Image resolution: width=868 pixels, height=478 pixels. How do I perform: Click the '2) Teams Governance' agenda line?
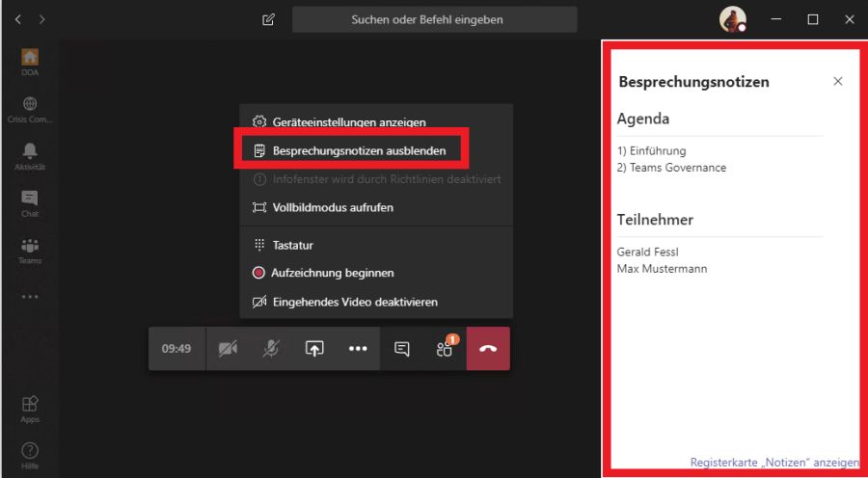click(671, 168)
